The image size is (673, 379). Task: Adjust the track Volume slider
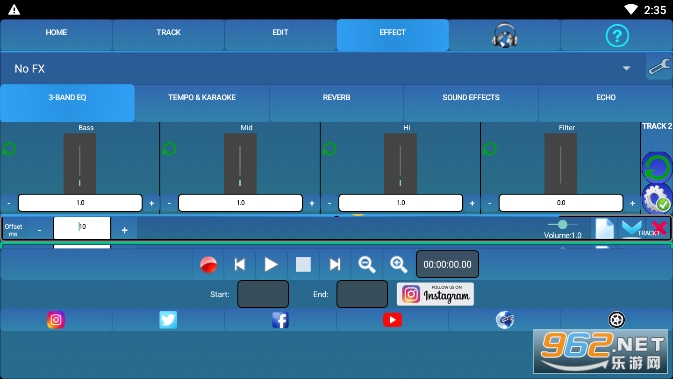(x=562, y=224)
